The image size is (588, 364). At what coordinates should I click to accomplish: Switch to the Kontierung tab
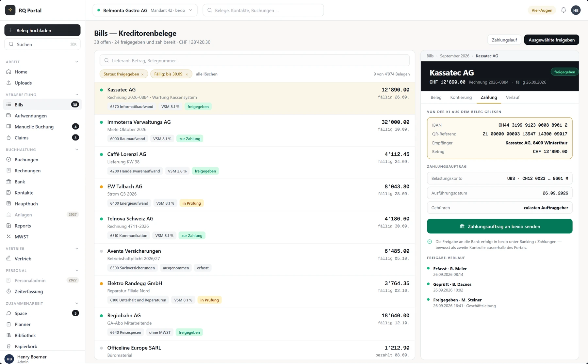(461, 97)
